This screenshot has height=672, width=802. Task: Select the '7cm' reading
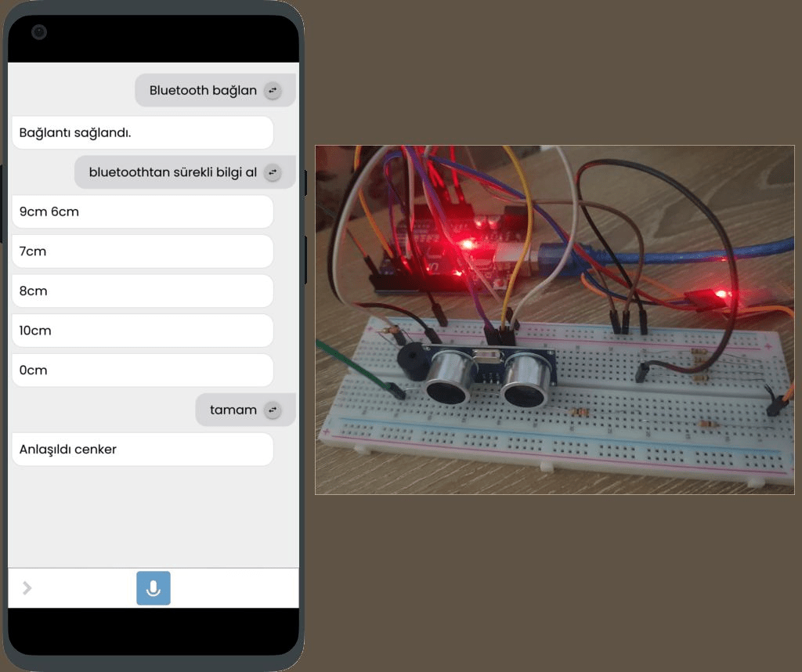point(143,251)
